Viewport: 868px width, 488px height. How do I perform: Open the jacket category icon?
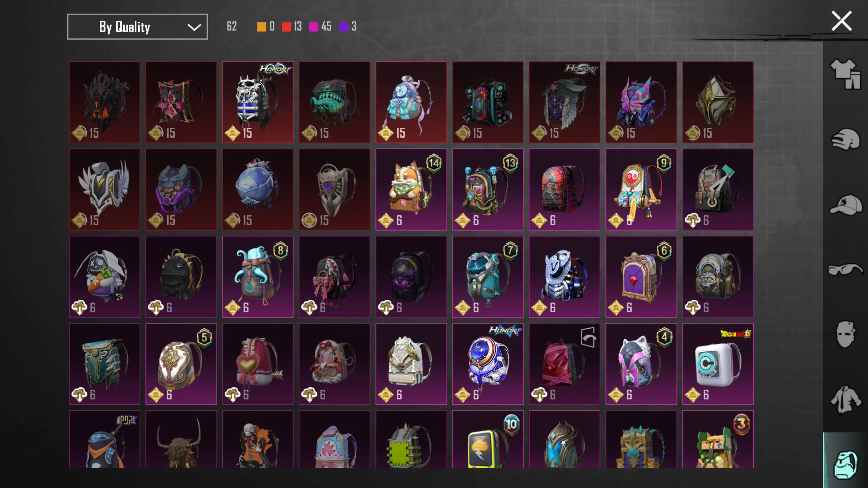click(x=845, y=400)
